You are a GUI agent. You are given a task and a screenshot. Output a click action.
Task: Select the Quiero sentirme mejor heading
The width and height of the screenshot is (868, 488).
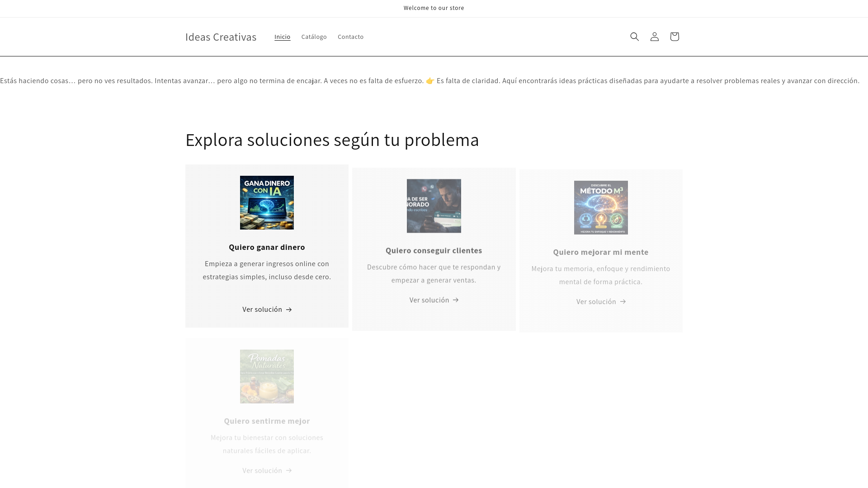[267, 421]
